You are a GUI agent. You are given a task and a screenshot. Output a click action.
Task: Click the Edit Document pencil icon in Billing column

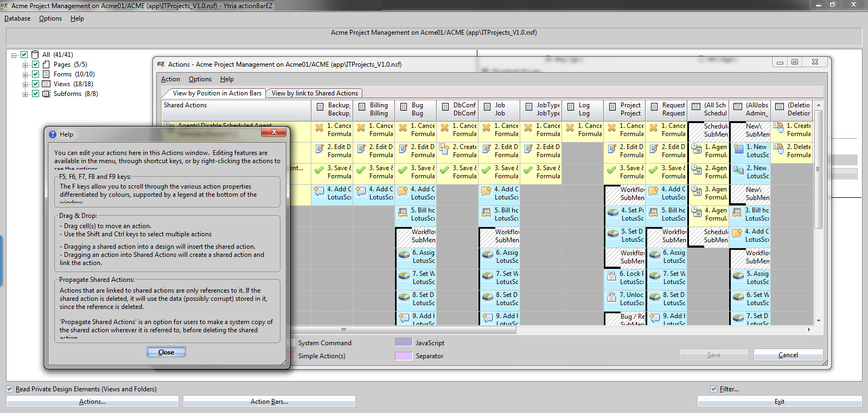click(361, 149)
